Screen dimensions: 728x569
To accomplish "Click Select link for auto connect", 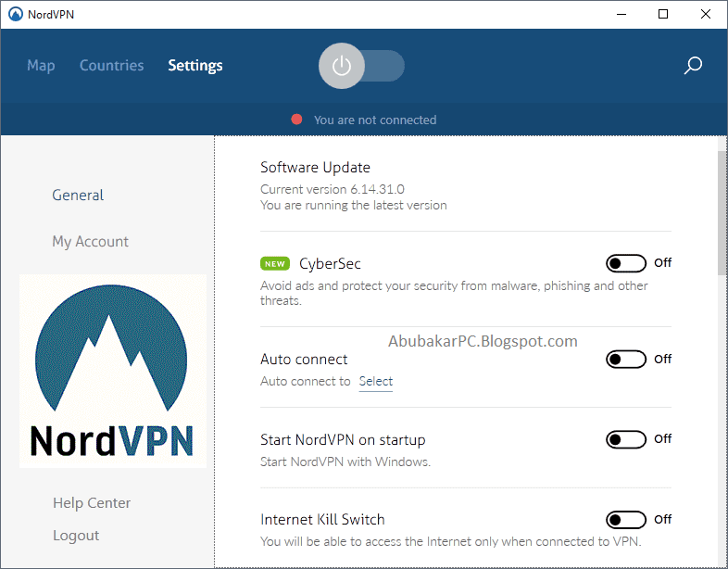I will click(376, 382).
